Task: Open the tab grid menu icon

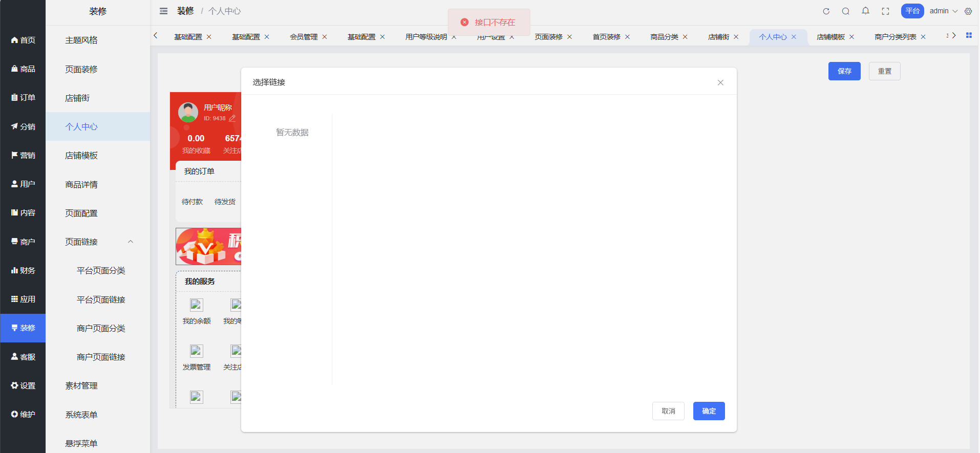Action: point(969,35)
